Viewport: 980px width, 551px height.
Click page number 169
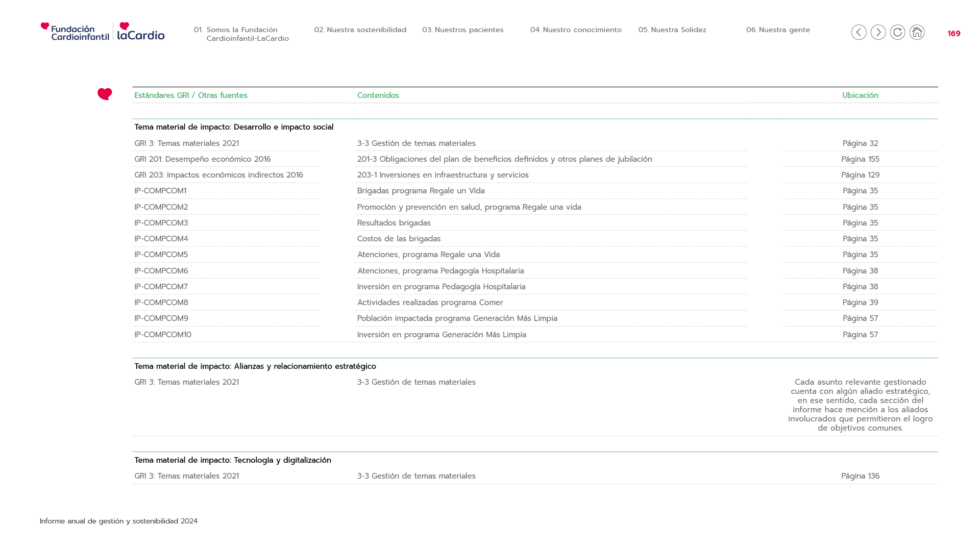point(954,34)
